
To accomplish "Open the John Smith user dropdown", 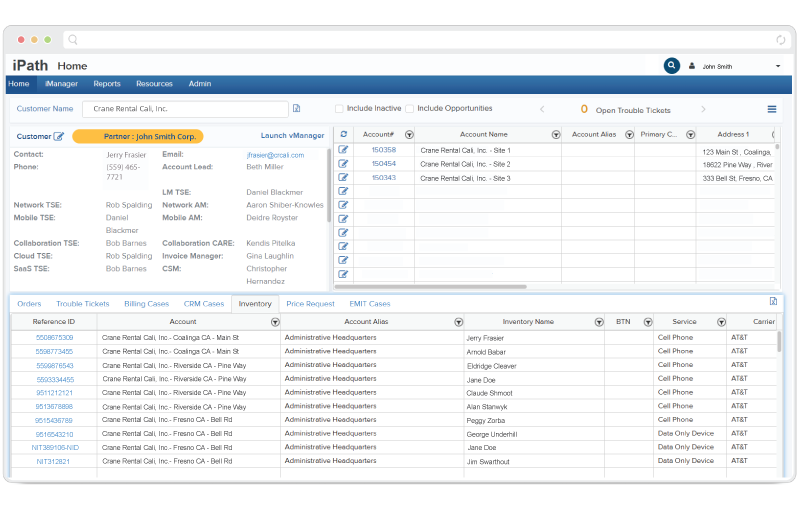I will click(x=778, y=67).
